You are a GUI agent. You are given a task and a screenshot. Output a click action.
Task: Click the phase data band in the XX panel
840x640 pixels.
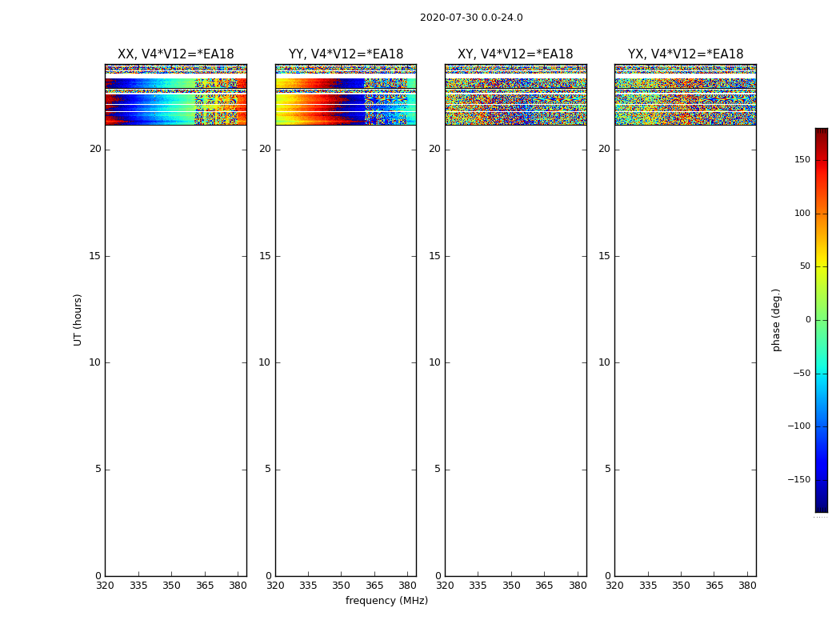[x=175, y=100]
